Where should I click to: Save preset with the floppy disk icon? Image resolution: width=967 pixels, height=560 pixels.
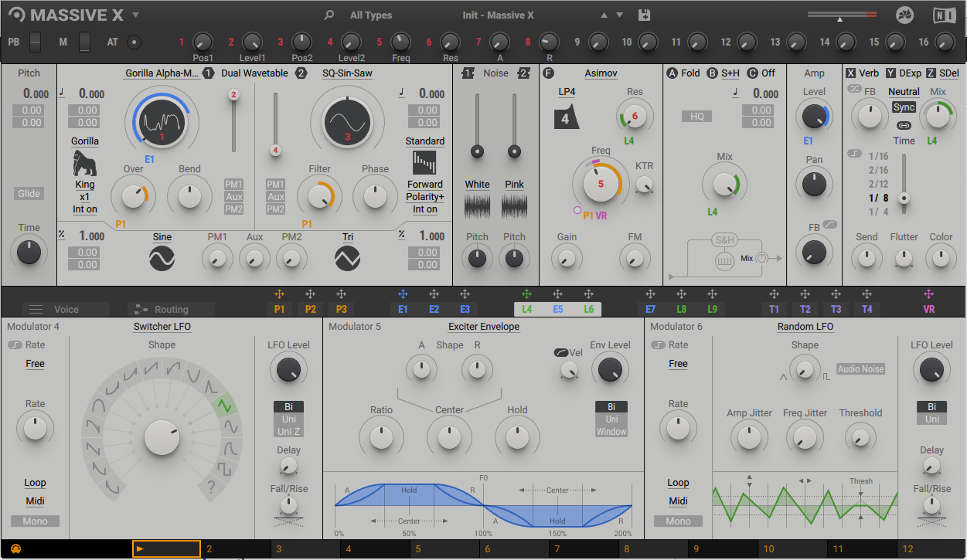[x=645, y=15]
